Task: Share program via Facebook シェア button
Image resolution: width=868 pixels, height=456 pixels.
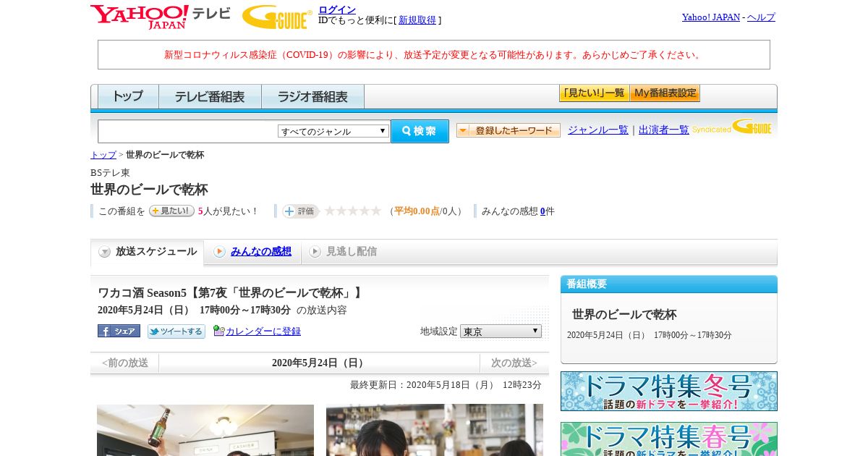Action: click(x=119, y=331)
